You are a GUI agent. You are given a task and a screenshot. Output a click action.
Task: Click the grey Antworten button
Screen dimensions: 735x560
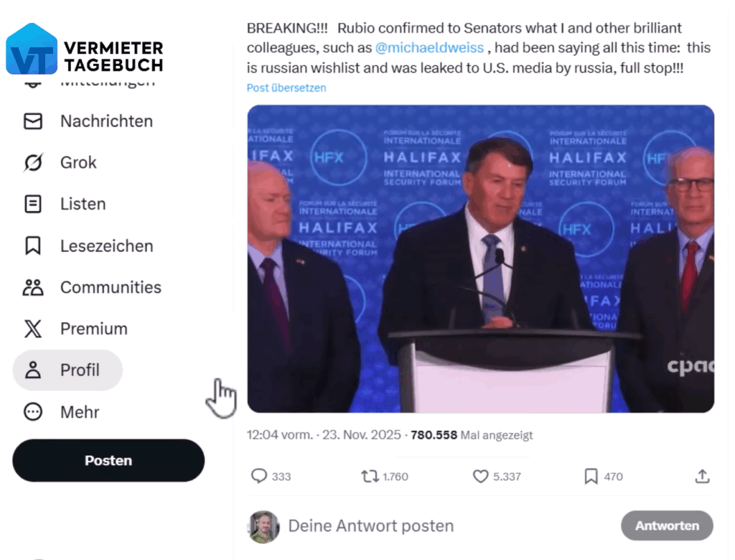(667, 526)
